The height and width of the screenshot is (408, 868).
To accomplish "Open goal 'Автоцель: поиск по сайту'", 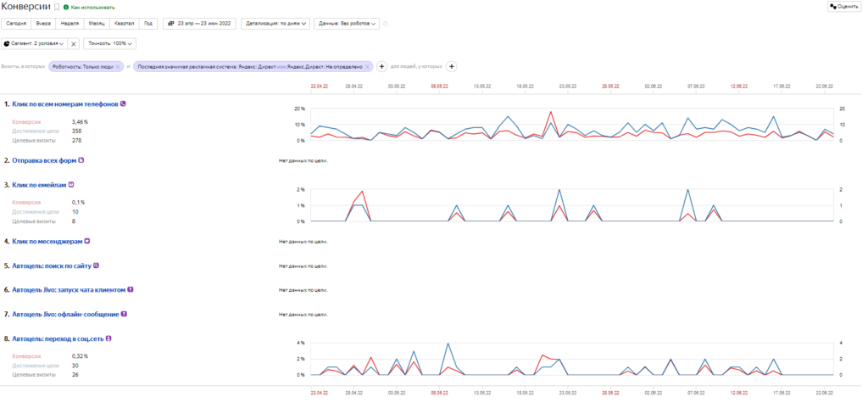I will pos(52,265).
